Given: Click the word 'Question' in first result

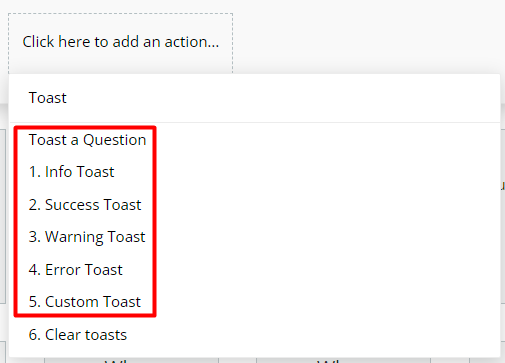Looking at the screenshot, I should [x=115, y=140].
